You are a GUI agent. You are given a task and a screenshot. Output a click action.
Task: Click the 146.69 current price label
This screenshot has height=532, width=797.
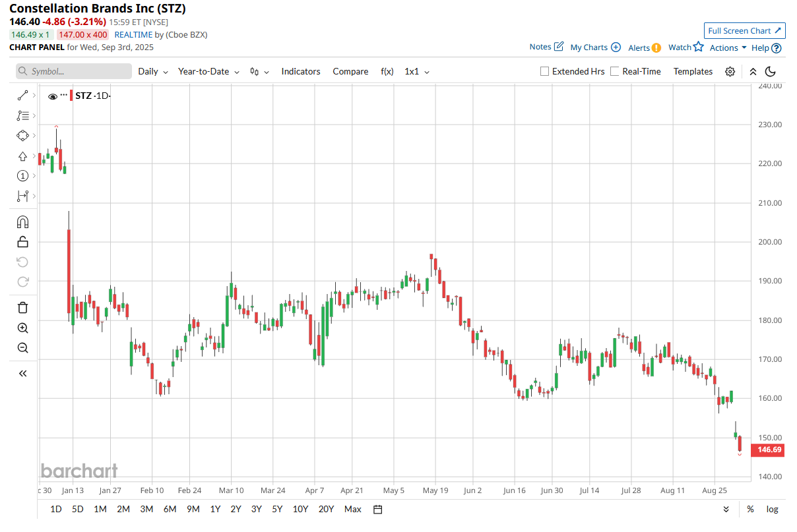click(x=769, y=450)
